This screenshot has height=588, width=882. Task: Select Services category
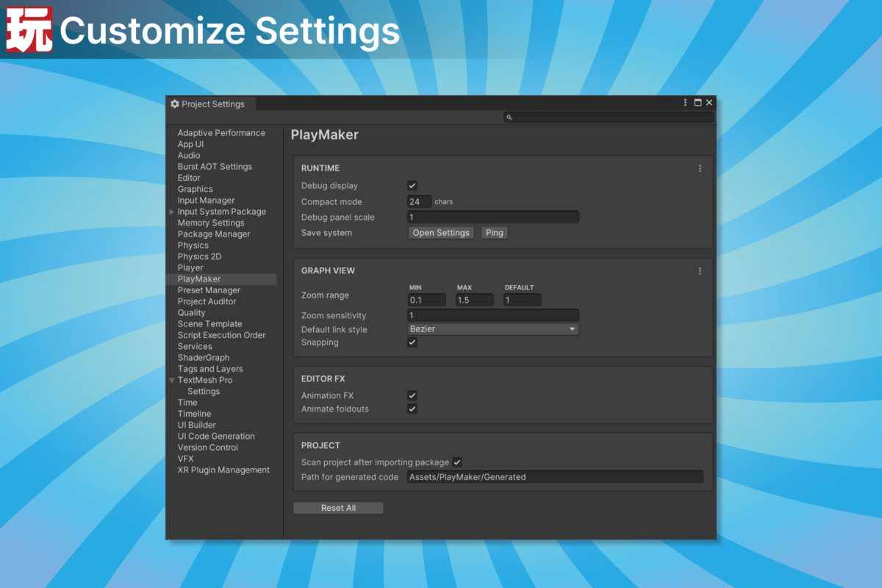(x=195, y=346)
